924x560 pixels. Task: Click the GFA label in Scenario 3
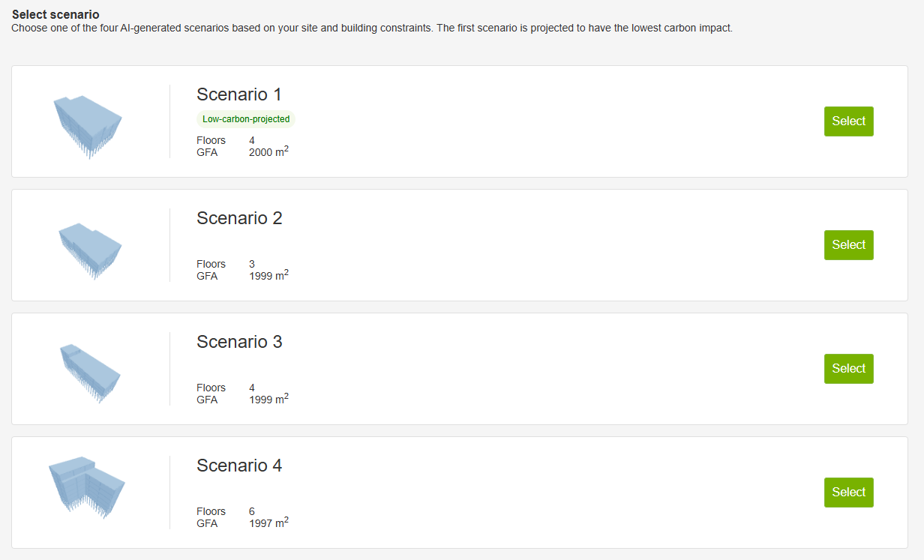pyautogui.click(x=207, y=400)
